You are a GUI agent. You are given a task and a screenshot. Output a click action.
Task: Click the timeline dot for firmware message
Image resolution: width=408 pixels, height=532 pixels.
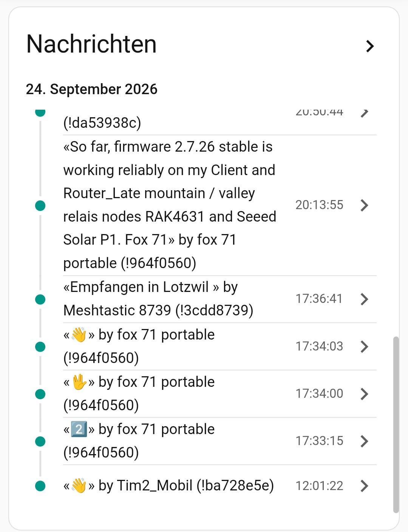40,206
